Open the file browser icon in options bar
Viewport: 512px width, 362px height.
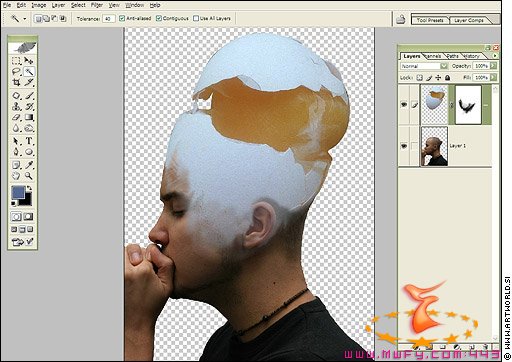pos(401,20)
